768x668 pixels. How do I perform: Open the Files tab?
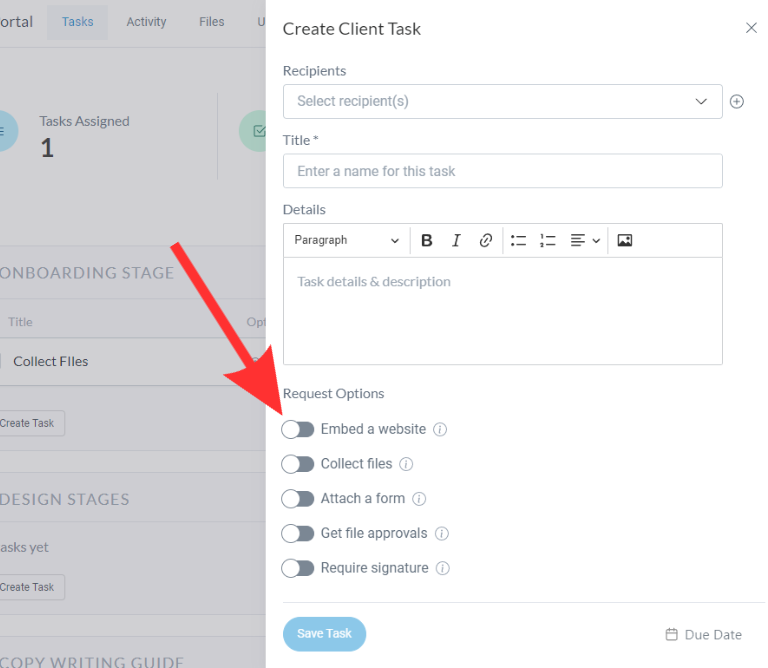click(212, 22)
